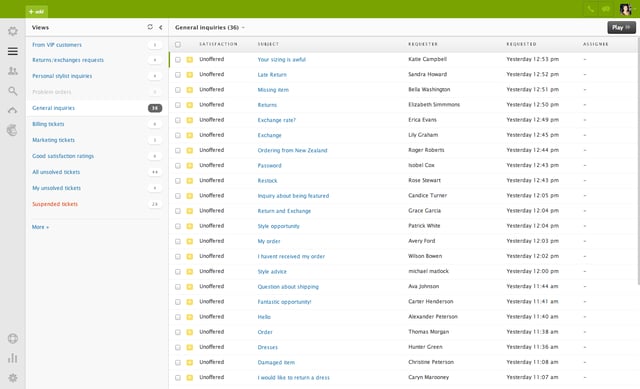Screen dimensions: 640x389
Task: Select the 'Suspended tickets' view
Action: click(55, 204)
